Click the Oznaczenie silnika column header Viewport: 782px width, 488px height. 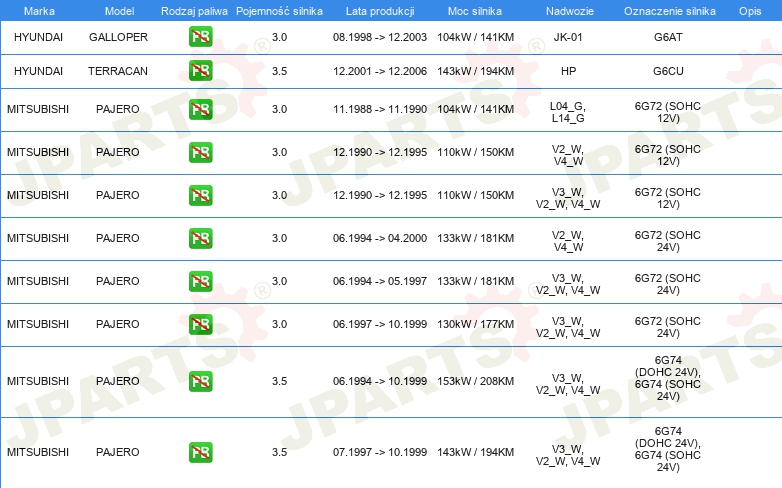pos(670,11)
